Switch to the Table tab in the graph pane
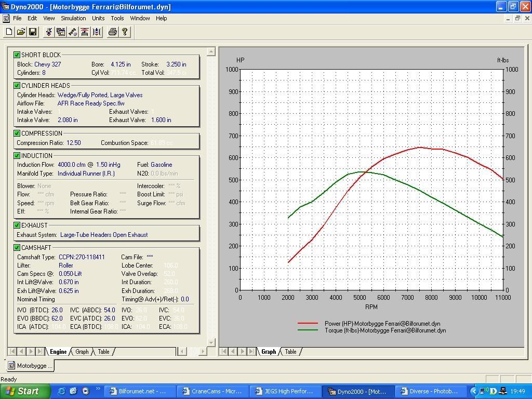The height and width of the screenshot is (399, 532). tap(290, 352)
